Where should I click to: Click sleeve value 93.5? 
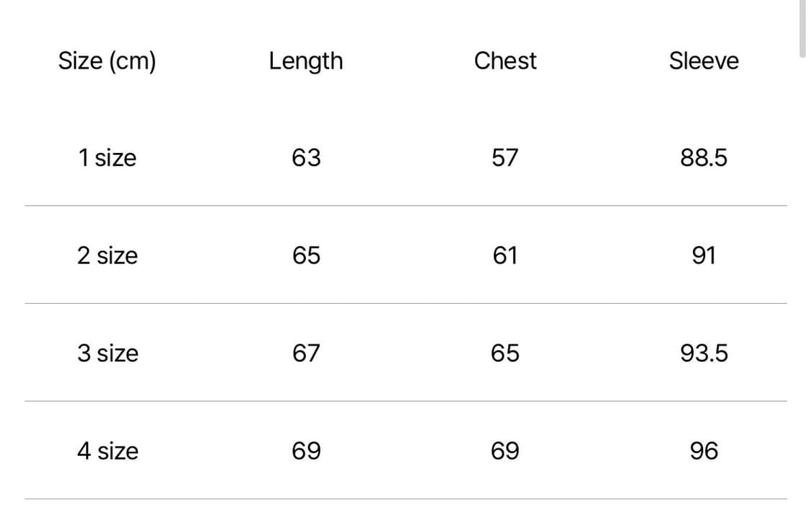[704, 354]
